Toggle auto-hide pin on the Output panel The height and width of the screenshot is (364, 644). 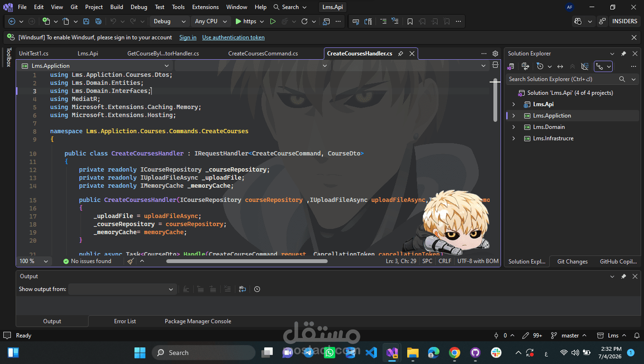(624, 276)
